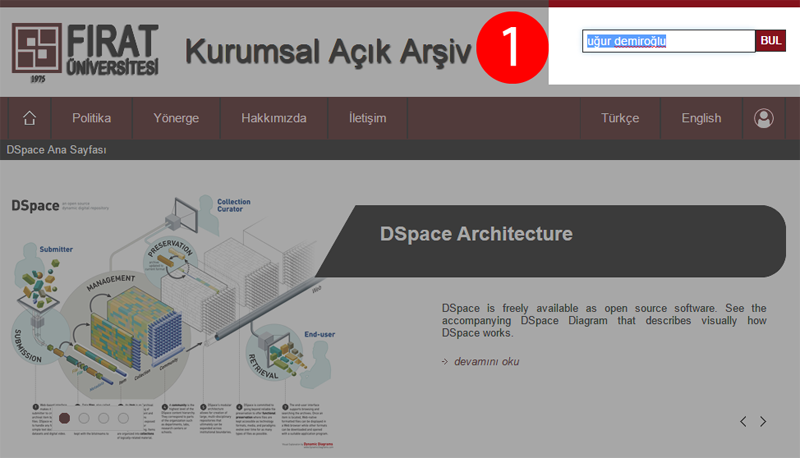This screenshot has height=458, width=800.
Task: Open the Hakkımızda menu item
Action: point(273,118)
